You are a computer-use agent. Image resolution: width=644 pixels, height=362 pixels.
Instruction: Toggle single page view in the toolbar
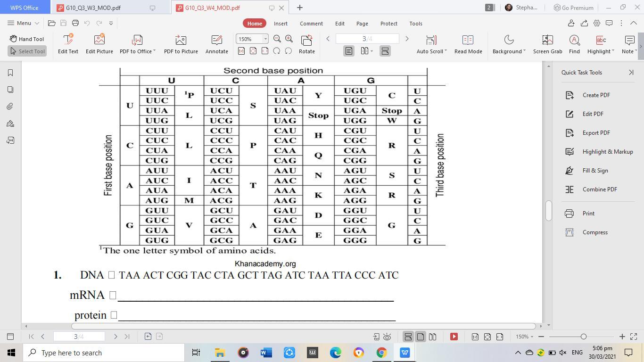point(349,51)
